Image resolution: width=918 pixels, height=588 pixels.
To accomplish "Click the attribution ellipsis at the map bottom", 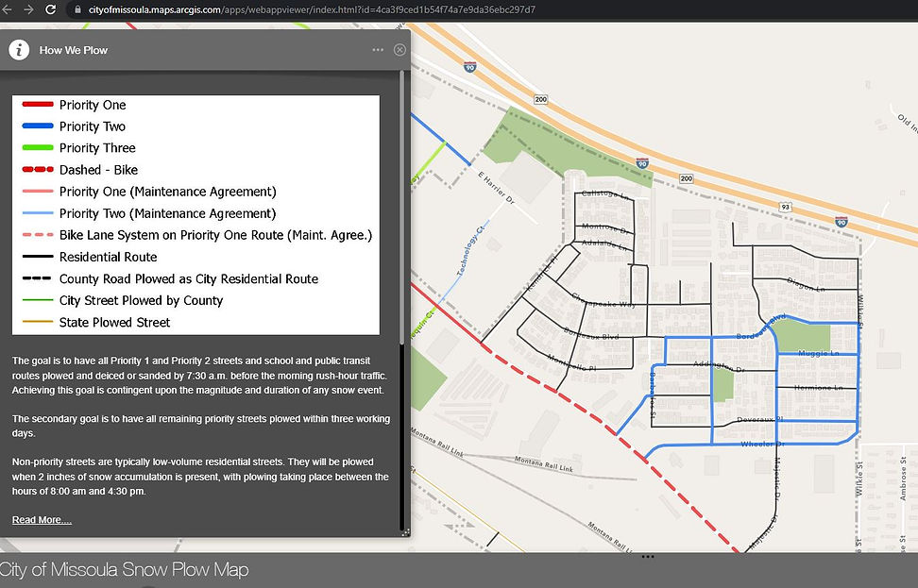I will pyautogui.click(x=647, y=557).
